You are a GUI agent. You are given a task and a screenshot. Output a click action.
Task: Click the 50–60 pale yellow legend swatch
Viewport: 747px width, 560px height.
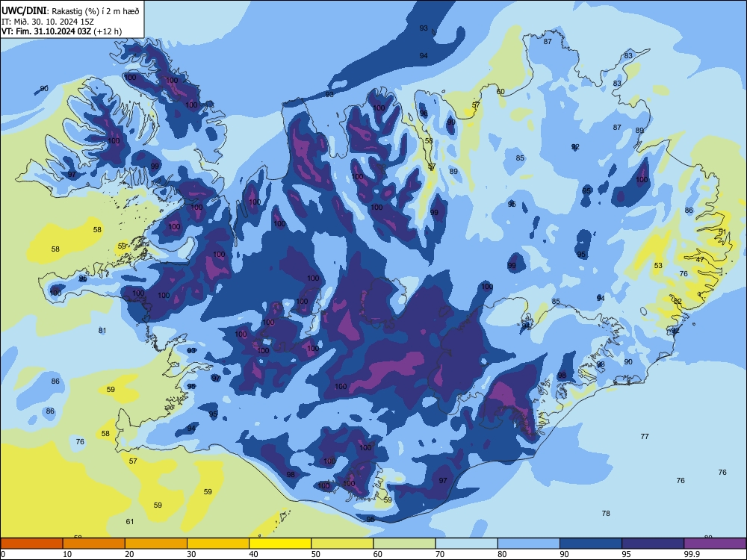click(x=342, y=544)
